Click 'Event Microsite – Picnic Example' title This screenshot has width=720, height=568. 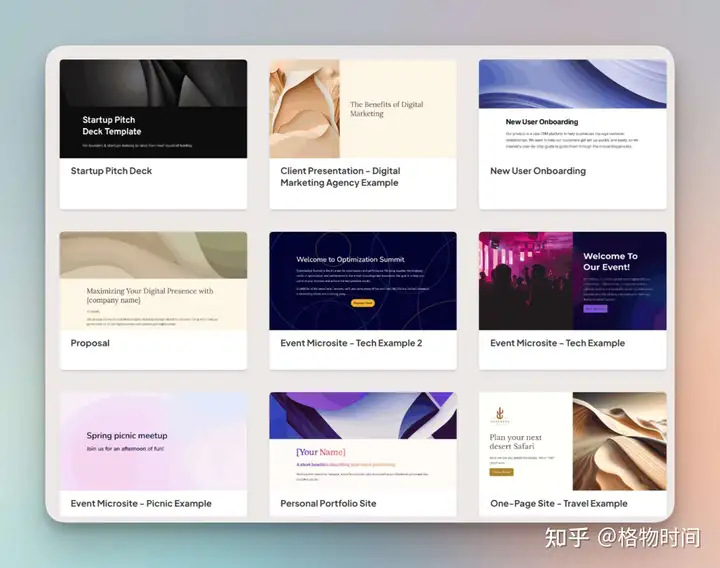click(141, 503)
